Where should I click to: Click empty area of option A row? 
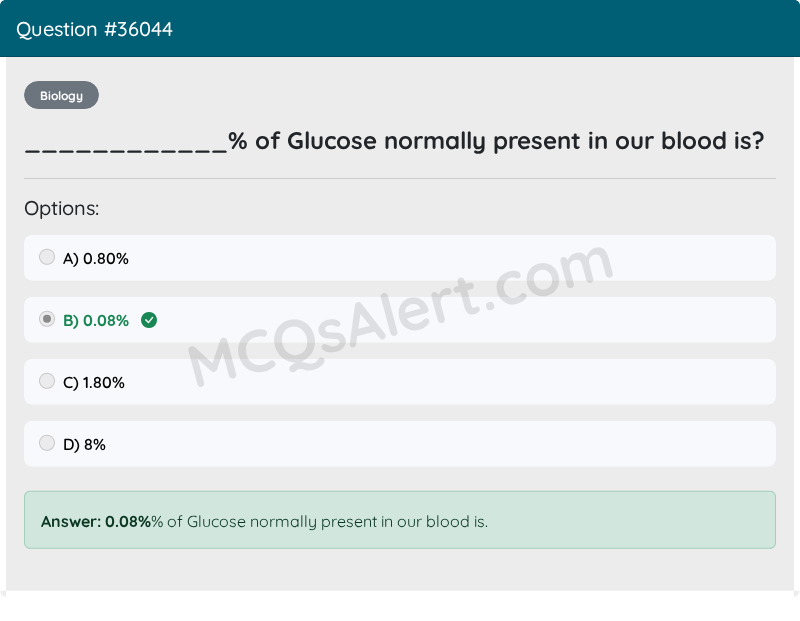click(449, 258)
